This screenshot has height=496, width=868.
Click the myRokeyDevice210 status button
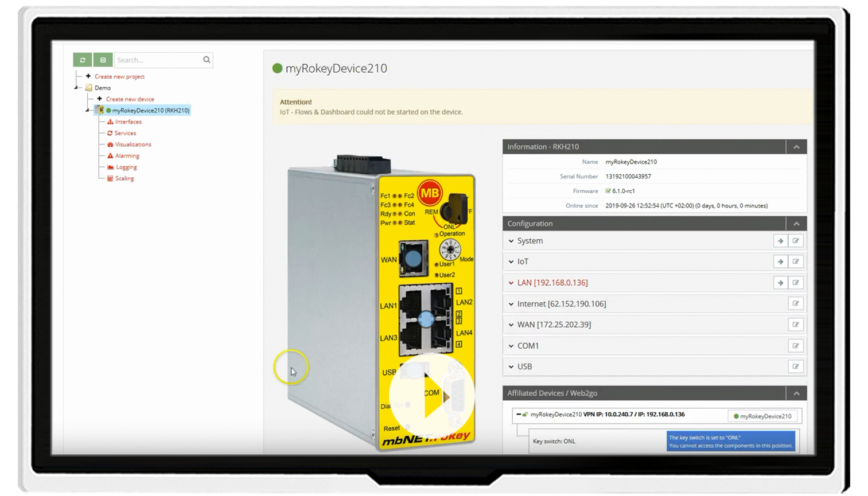pyautogui.click(x=762, y=416)
